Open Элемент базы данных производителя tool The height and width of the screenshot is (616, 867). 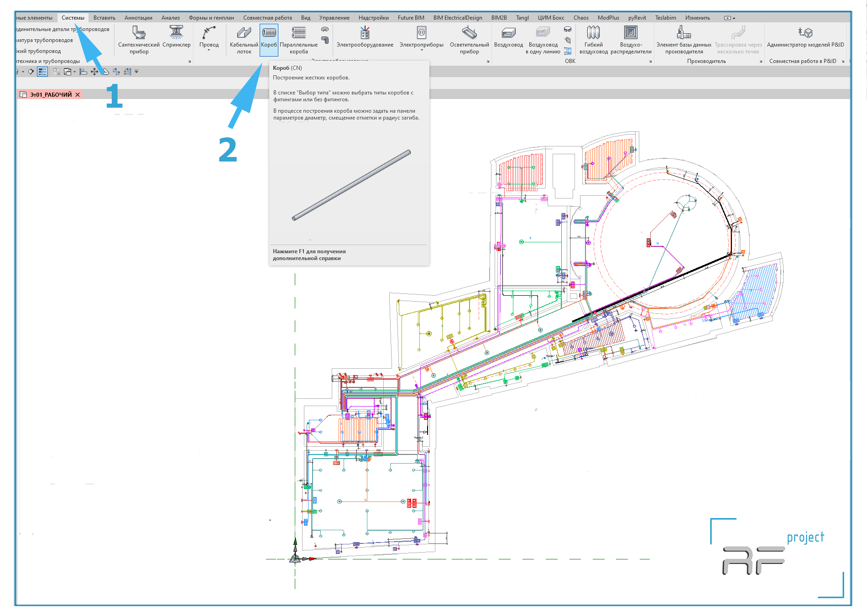click(x=684, y=40)
